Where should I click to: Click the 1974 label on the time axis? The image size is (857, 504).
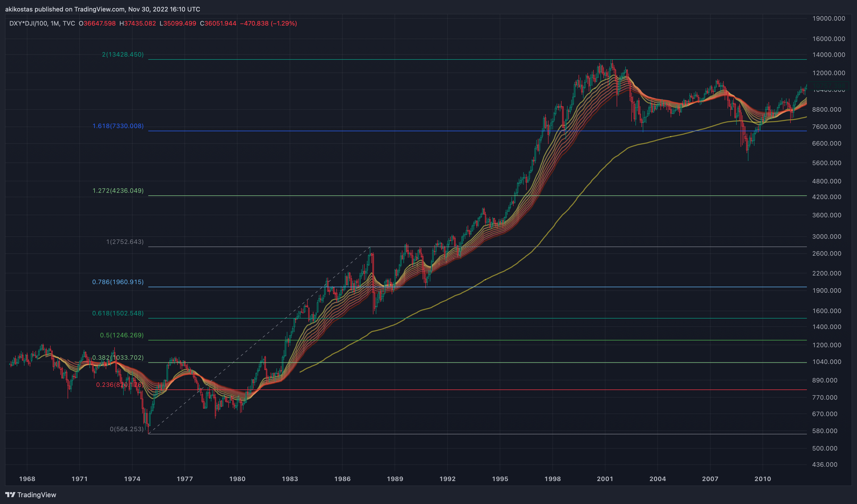pos(132,479)
